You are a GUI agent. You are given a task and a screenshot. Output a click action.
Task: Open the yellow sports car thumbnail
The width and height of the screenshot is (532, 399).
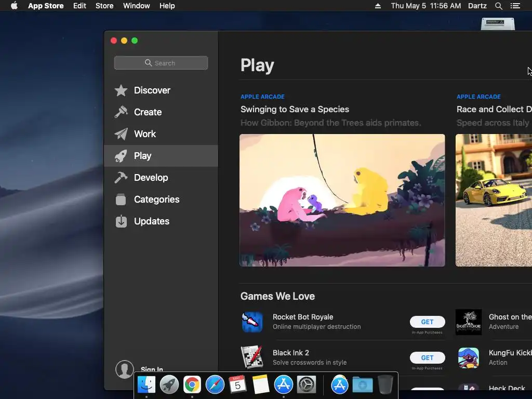[494, 200]
